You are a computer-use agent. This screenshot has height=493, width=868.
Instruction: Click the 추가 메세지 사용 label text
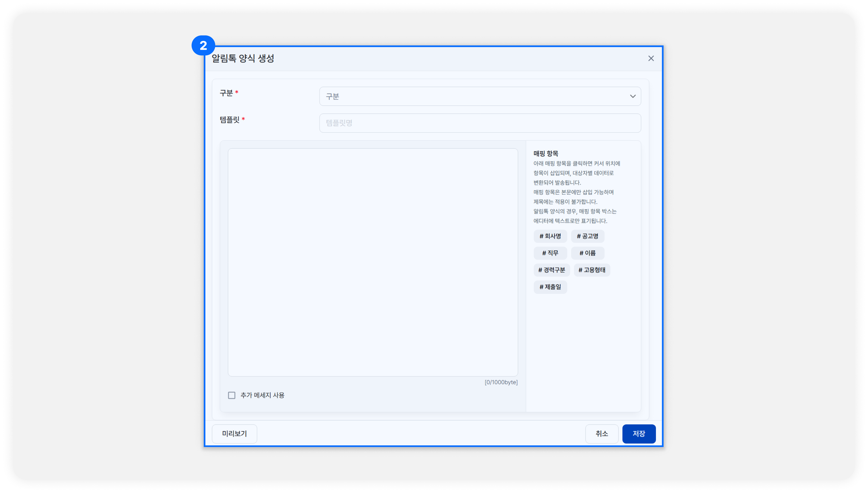coord(262,395)
